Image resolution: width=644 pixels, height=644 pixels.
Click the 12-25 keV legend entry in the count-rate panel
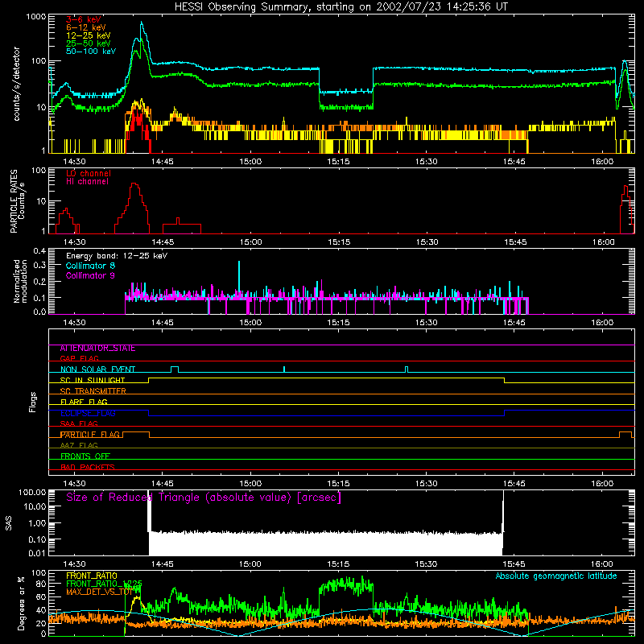(x=88, y=35)
